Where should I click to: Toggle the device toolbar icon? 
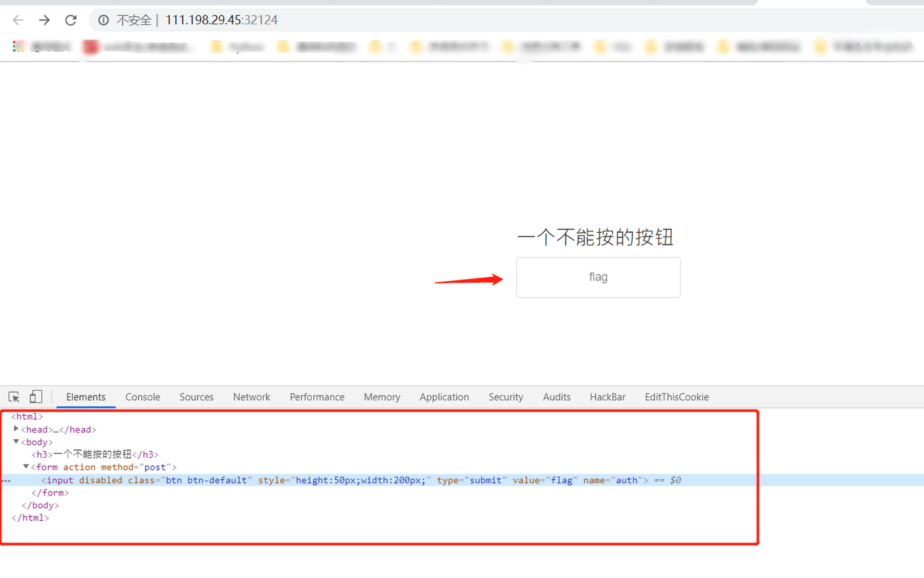pyautogui.click(x=36, y=397)
